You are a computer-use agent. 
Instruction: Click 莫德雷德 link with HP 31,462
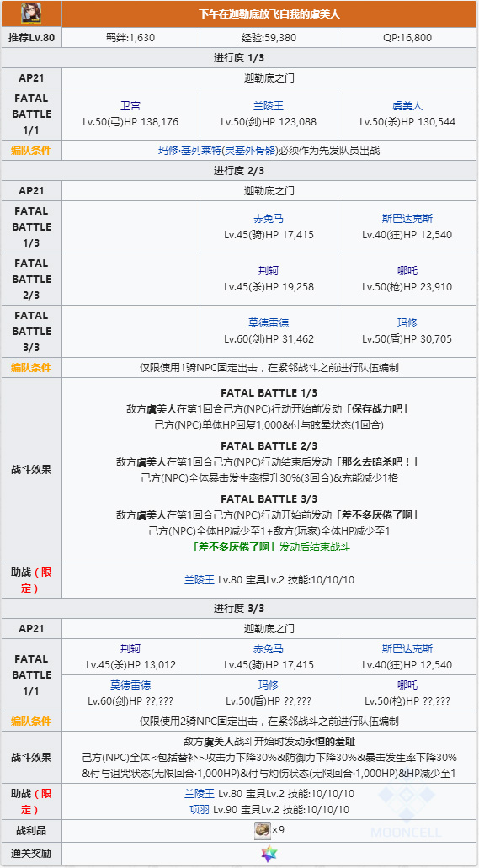click(x=269, y=323)
